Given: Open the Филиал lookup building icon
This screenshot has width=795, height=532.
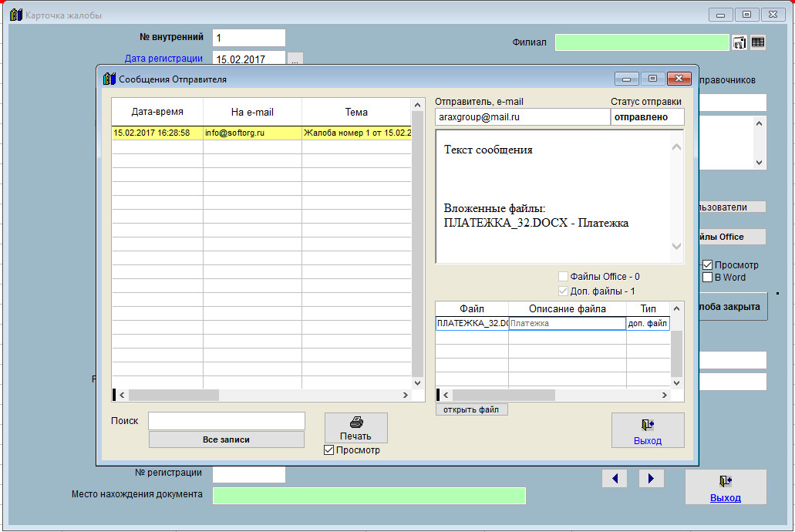Looking at the screenshot, I should coord(739,43).
